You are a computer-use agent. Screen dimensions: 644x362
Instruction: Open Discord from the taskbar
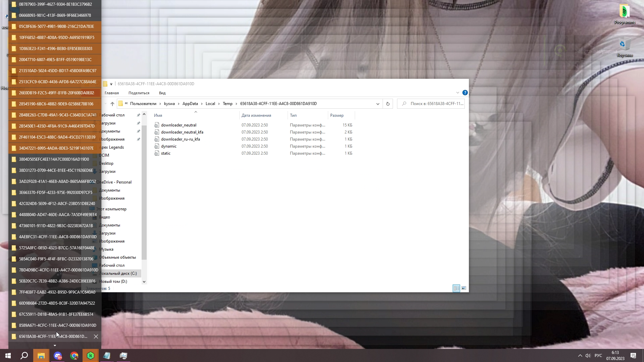58,355
